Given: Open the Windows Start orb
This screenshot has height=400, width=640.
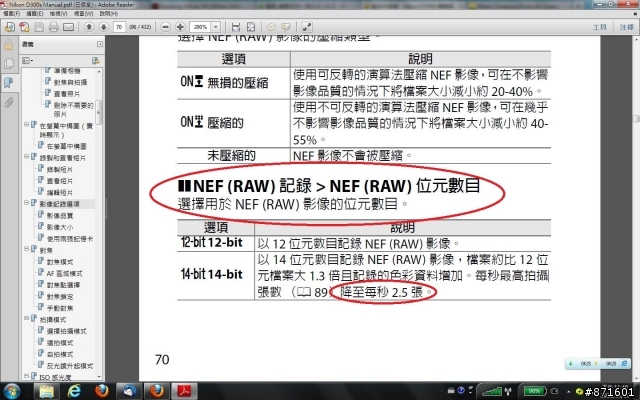Looking at the screenshot, I should point(11,391).
